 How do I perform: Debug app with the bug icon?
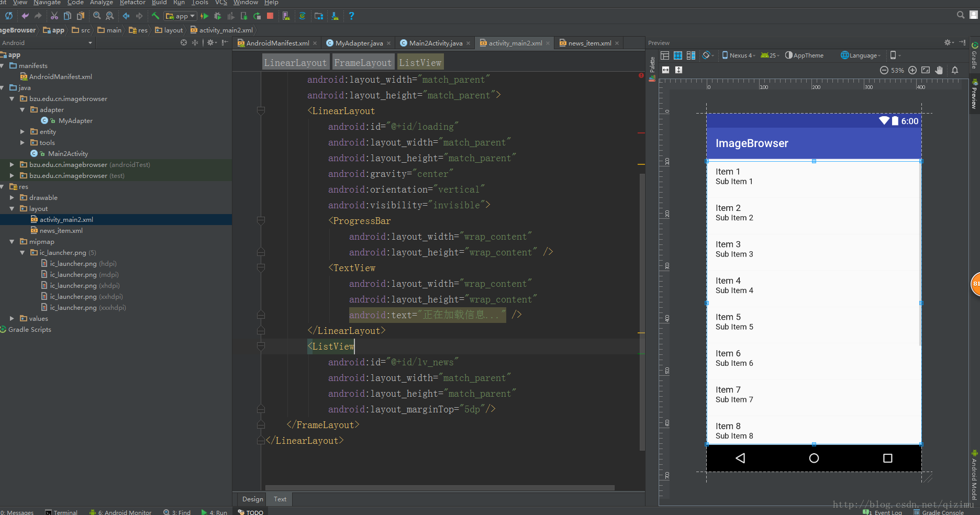(x=218, y=16)
